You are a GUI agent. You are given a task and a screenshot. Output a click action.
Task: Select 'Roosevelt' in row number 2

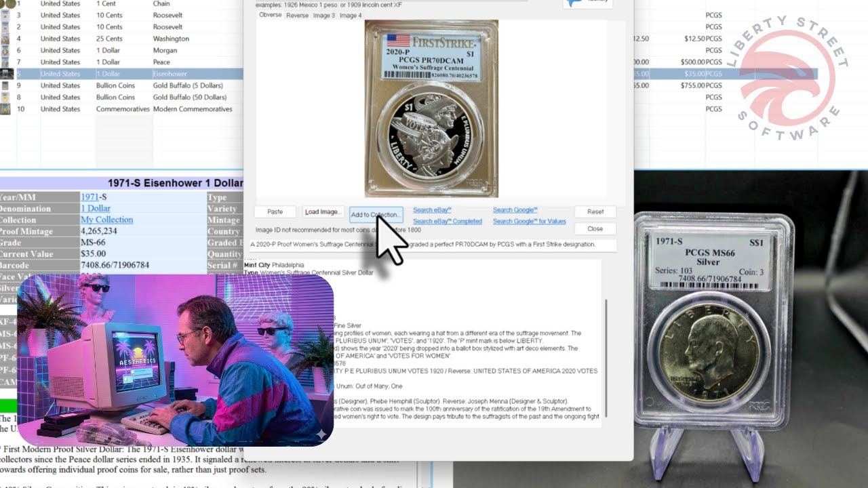[x=167, y=27]
